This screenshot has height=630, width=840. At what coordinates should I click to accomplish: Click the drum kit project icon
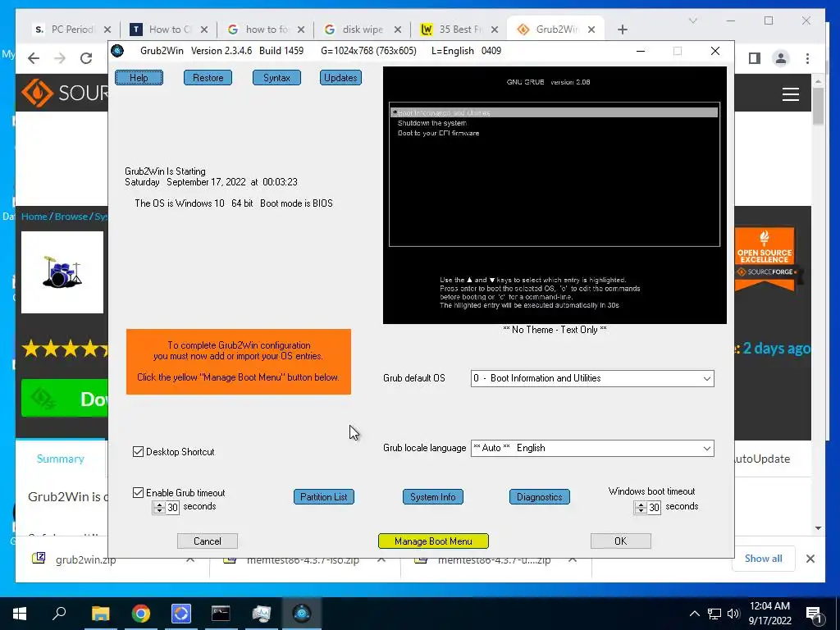[62, 272]
